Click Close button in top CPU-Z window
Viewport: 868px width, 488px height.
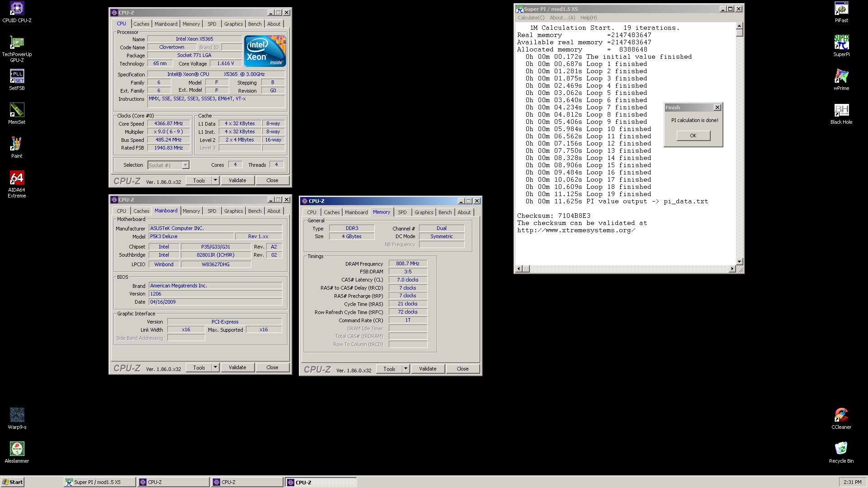(x=272, y=180)
